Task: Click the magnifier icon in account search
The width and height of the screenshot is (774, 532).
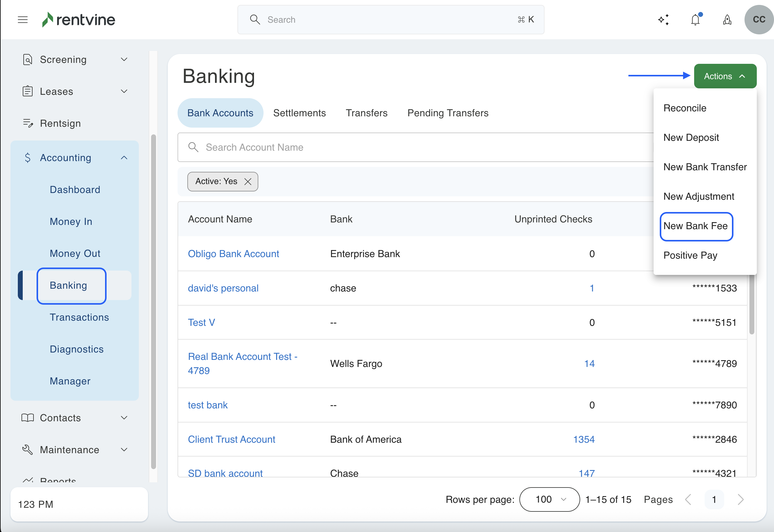Action: coord(193,147)
